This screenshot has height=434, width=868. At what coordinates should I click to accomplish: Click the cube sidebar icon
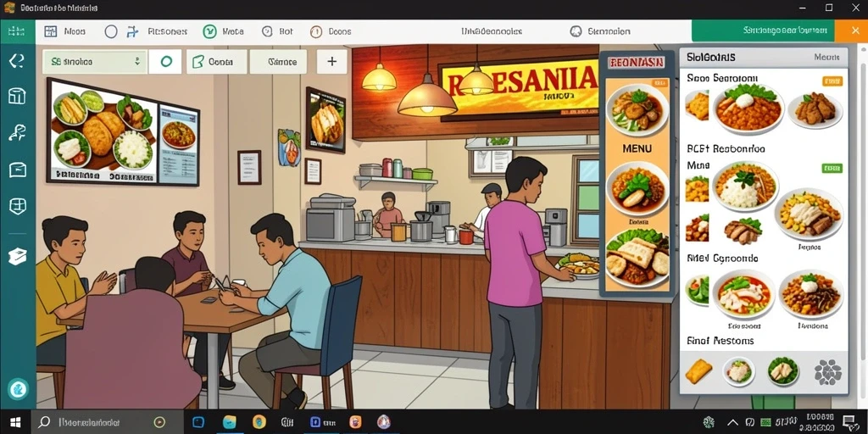(17, 207)
